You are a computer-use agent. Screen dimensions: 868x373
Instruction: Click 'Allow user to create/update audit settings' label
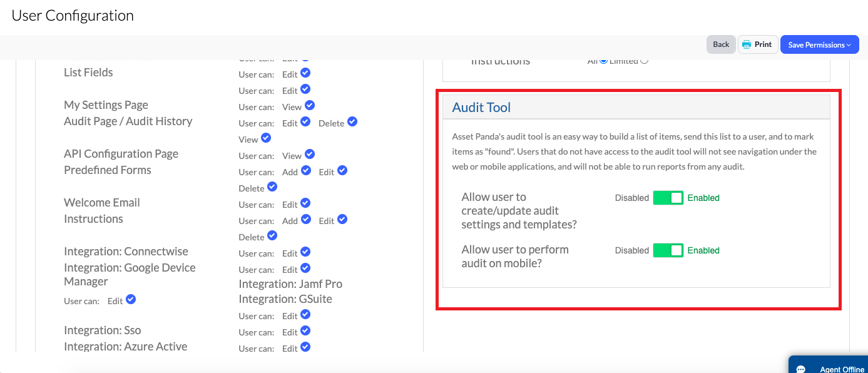519,211
